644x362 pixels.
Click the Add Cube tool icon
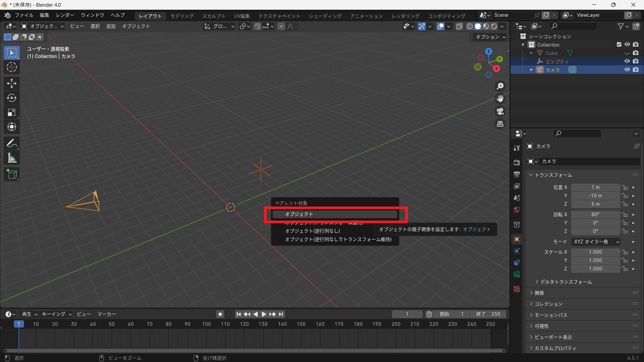click(x=12, y=174)
